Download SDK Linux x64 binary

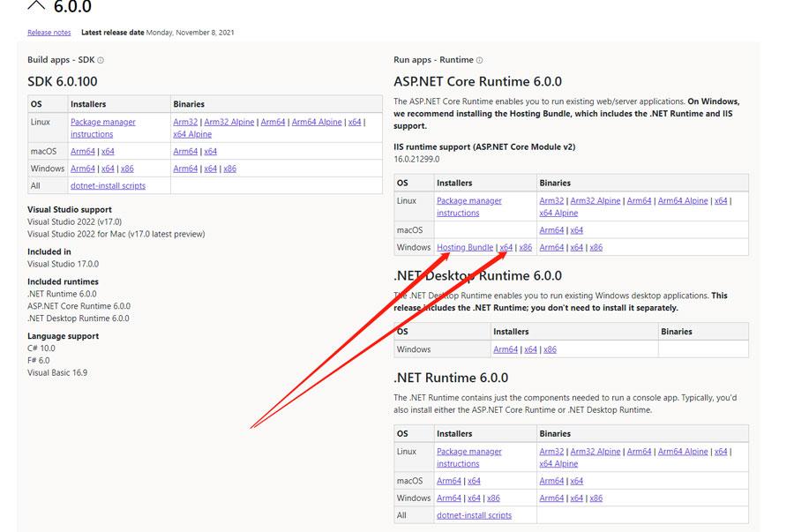click(355, 122)
